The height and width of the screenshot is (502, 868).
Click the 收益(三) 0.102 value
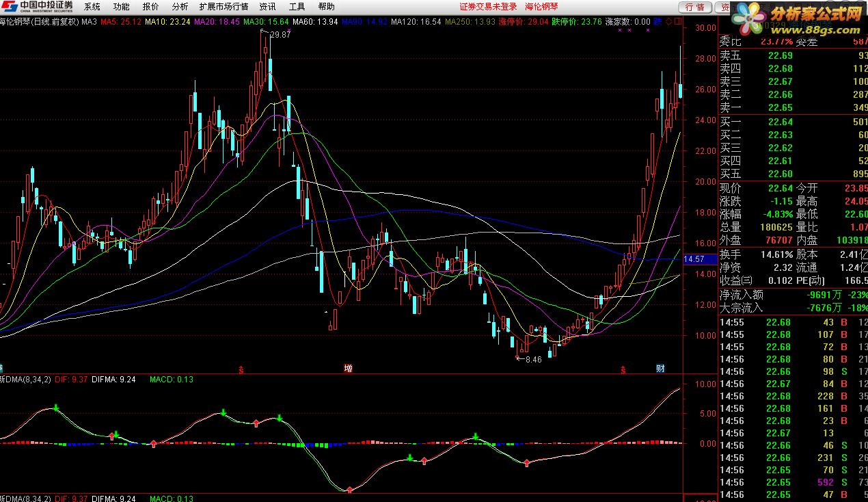(779, 280)
